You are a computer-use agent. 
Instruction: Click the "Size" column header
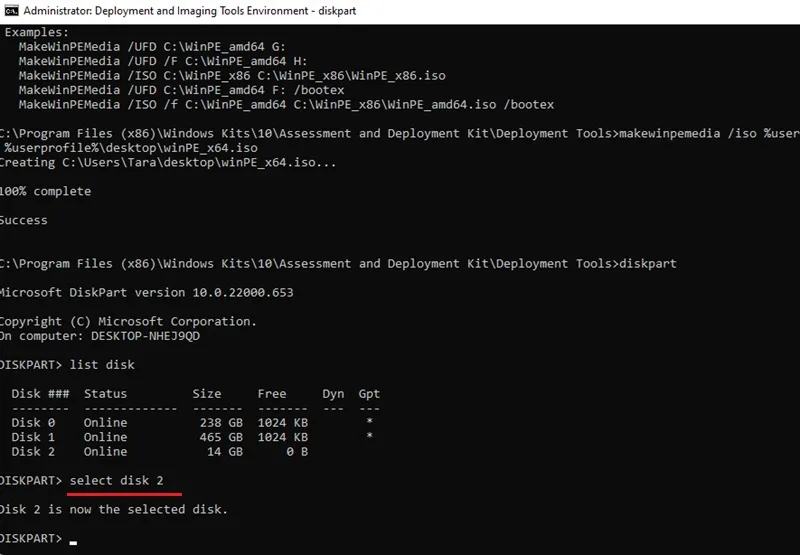(207, 394)
